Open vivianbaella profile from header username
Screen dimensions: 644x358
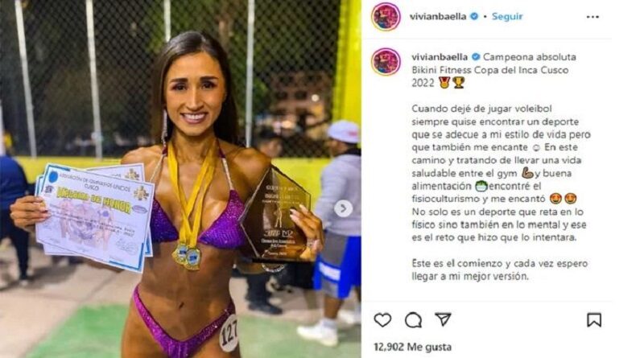[438, 16]
